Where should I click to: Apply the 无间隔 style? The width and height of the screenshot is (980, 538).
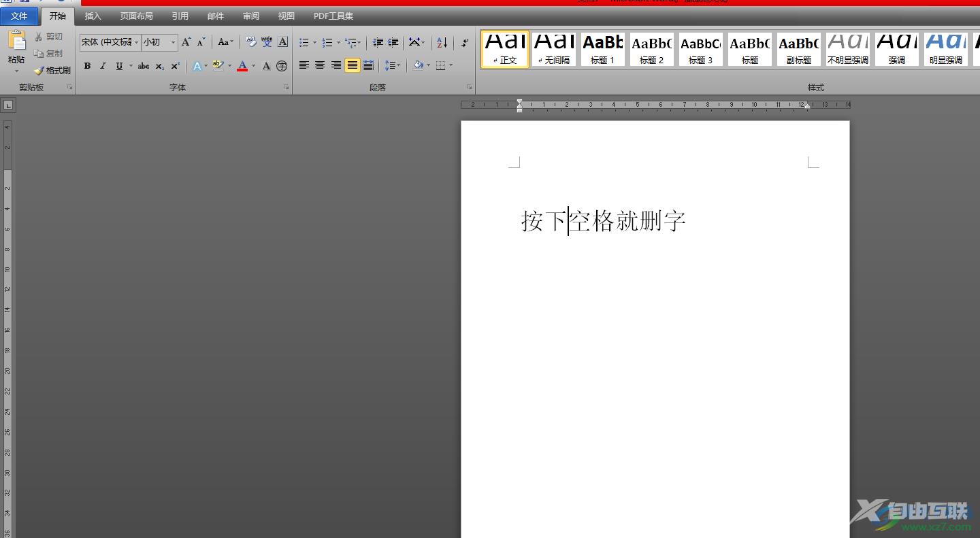point(554,49)
